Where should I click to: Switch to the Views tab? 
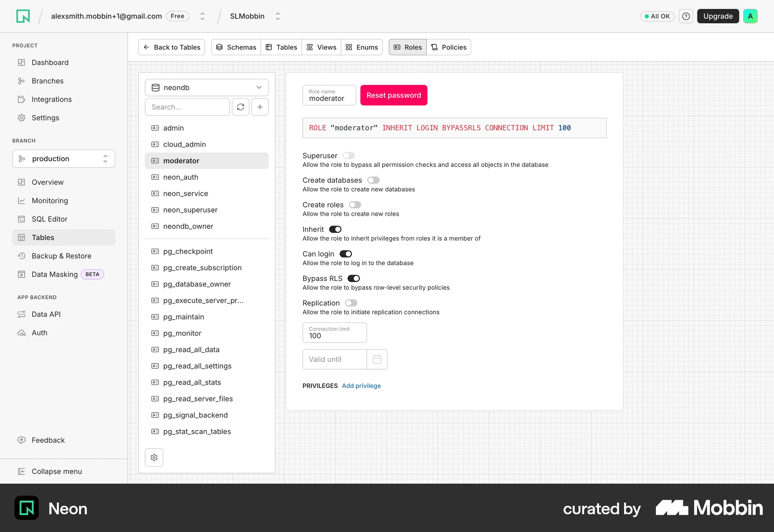[321, 47]
